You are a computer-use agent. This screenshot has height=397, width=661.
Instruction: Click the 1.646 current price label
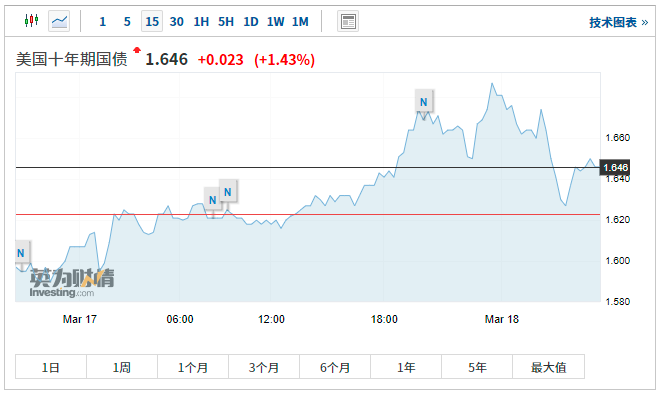click(x=615, y=168)
